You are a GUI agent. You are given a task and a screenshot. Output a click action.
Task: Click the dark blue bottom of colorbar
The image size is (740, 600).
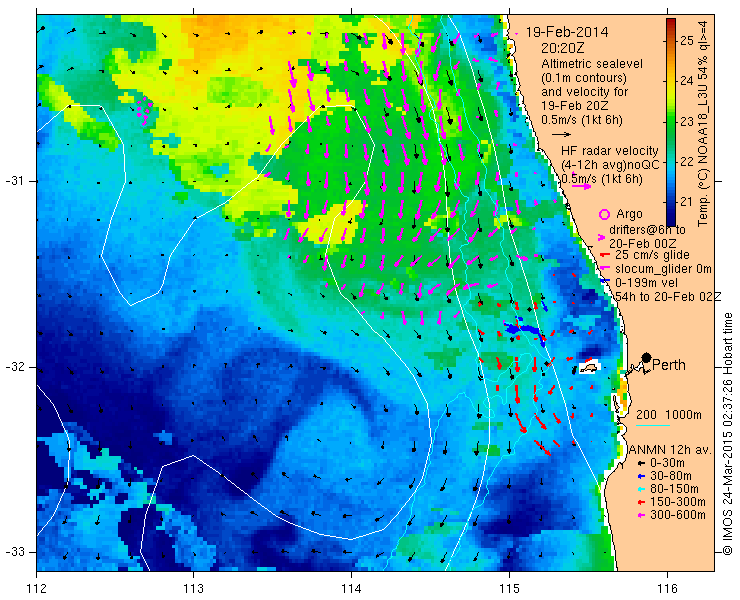671,220
